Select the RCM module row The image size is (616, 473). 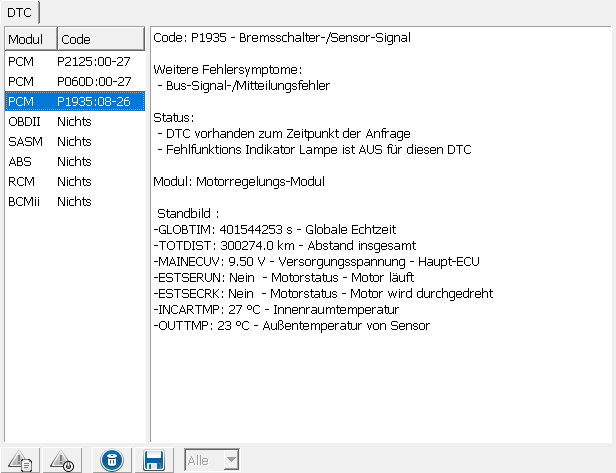click(76, 181)
